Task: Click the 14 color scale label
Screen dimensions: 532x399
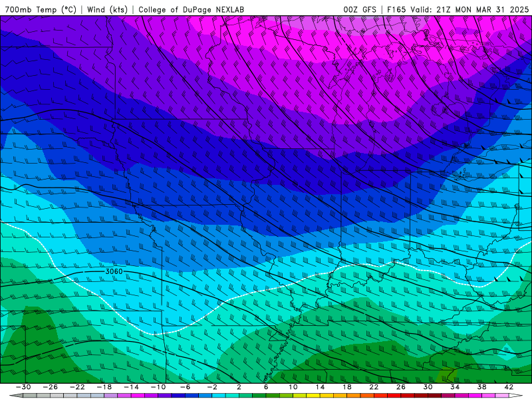Action: tap(320, 387)
